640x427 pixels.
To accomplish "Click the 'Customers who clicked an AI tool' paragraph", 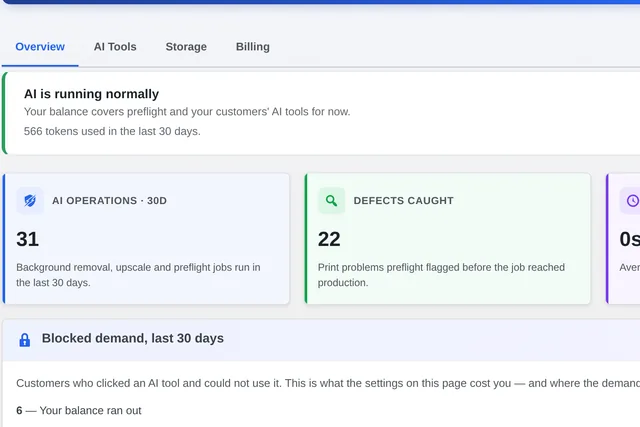I will (x=328, y=383).
